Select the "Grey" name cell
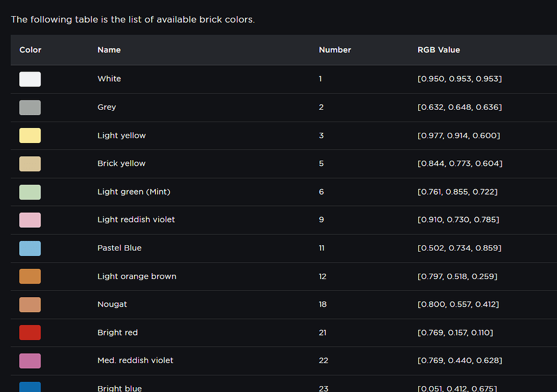Screen dimensions: 557x392 click(x=107, y=107)
